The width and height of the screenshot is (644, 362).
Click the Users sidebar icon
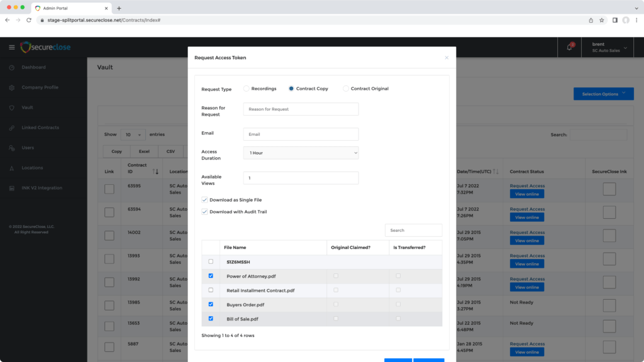click(x=11, y=148)
